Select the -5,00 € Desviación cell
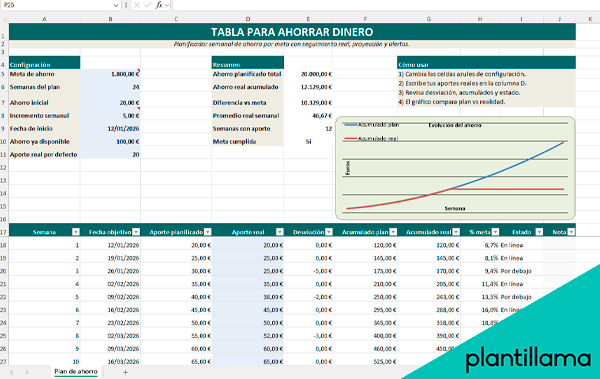Image resolution: width=600 pixels, height=379 pixels. pos(308,271)
